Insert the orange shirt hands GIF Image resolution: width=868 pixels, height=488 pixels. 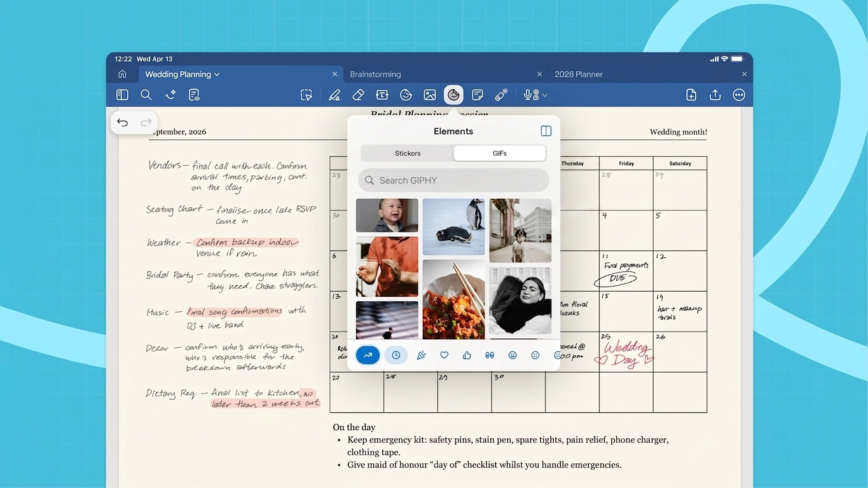387,267
